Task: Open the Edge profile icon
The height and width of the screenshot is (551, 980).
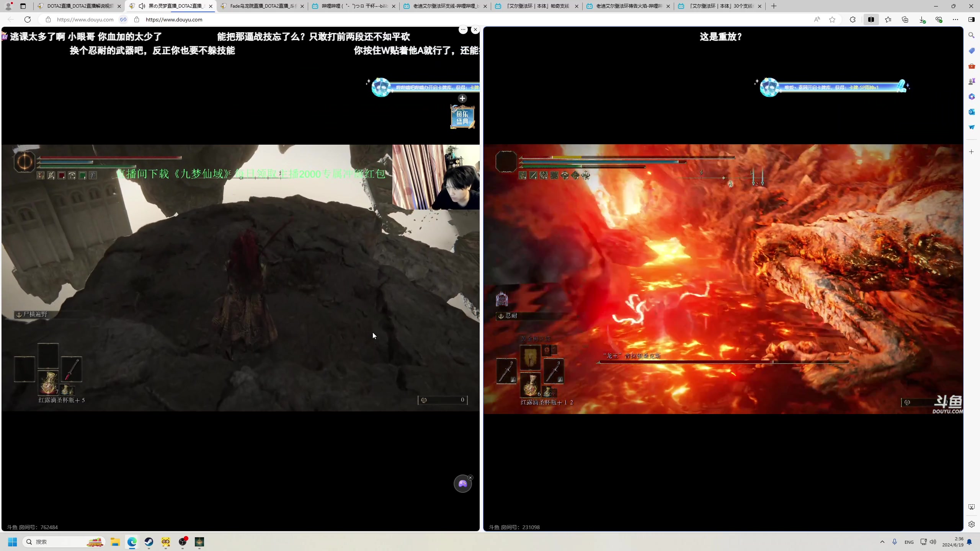Action: [8, 6]
